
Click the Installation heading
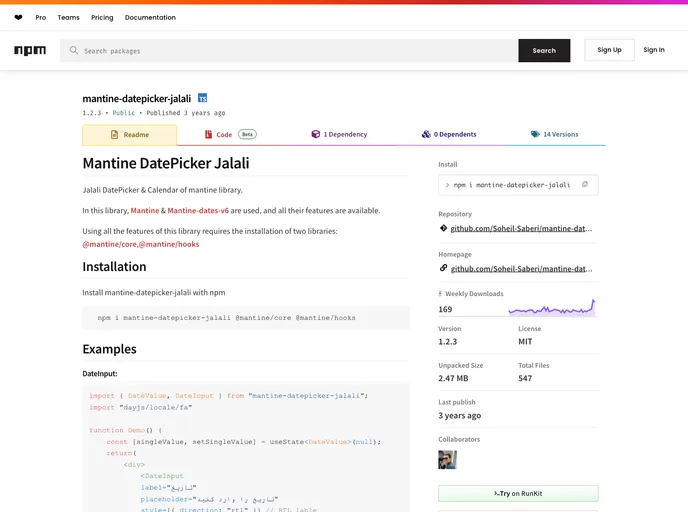tap(114, 267)
